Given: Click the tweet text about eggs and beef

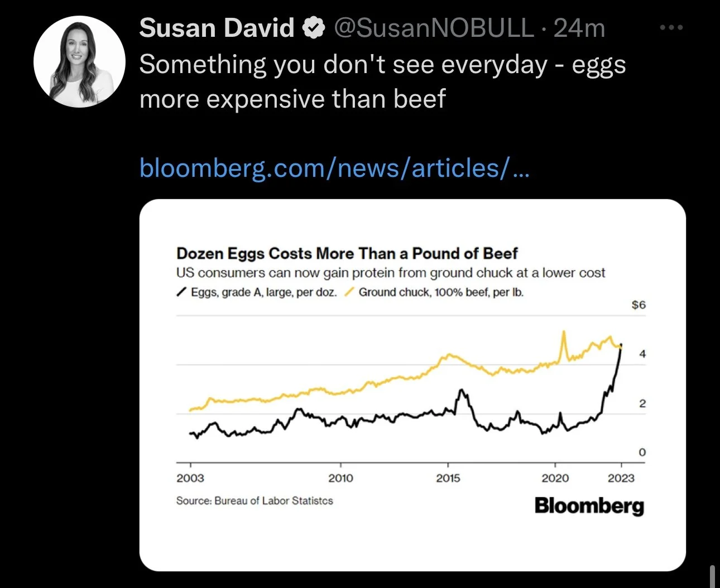Looking at the screenshot, I should (x=382, y=81).
